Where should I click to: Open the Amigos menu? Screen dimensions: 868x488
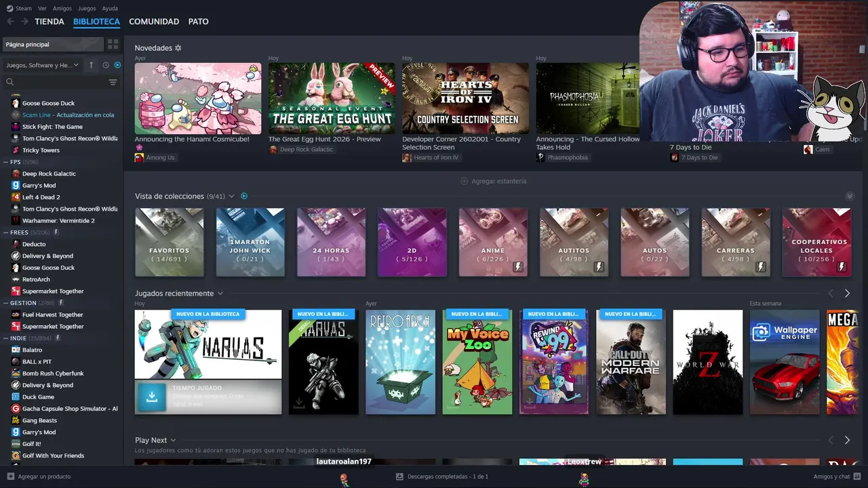pyautogui.click(x=62, y=8)
